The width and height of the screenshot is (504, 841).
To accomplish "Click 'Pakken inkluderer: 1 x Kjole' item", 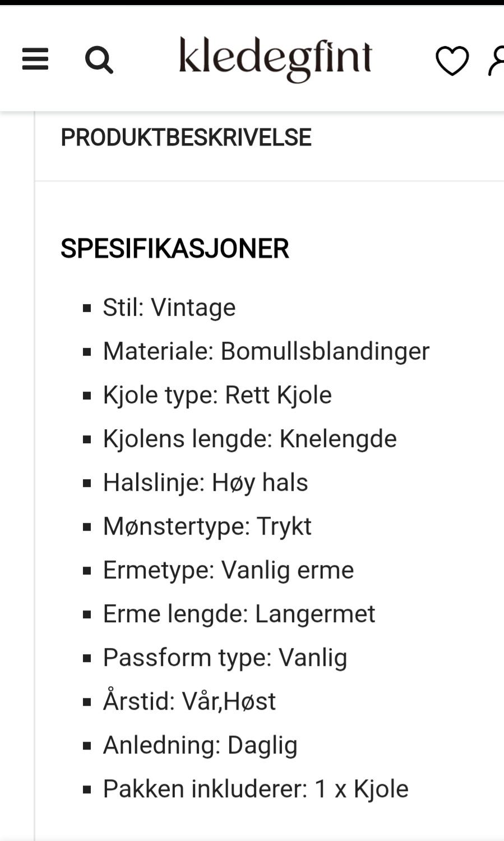I will tap(255, 788).
